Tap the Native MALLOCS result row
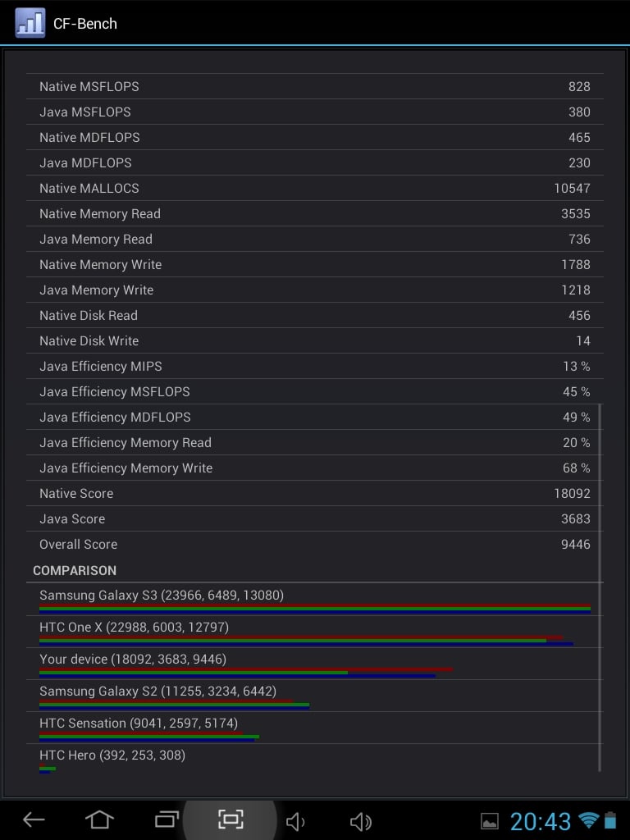Image resolution: width=630 pixels, height=840 pixels. pos(315,188)
